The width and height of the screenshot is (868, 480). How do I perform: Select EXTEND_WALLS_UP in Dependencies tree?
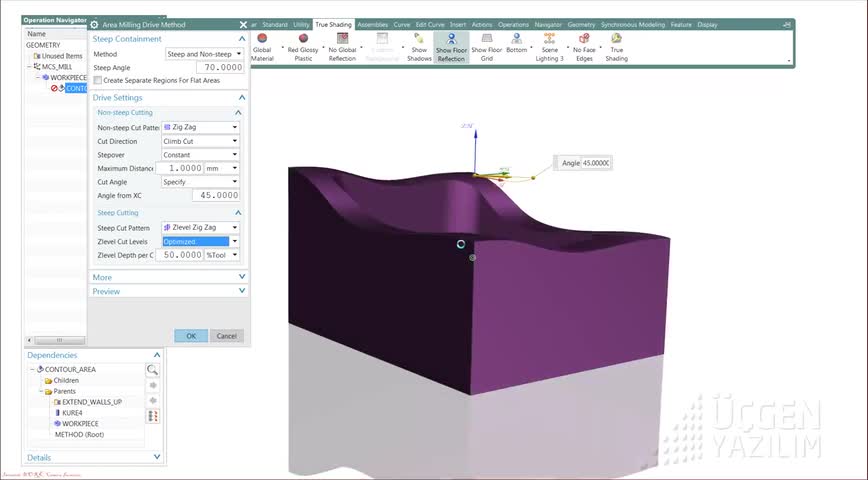(92, 402)
